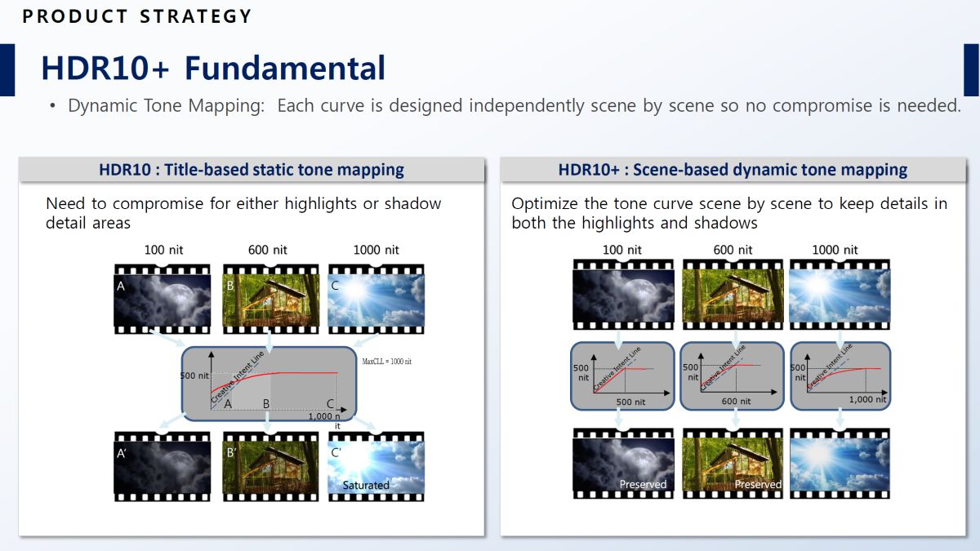Select the "PRODUCT STRATEGY" header text
The image size is (980, 551).
pos(137,16)
